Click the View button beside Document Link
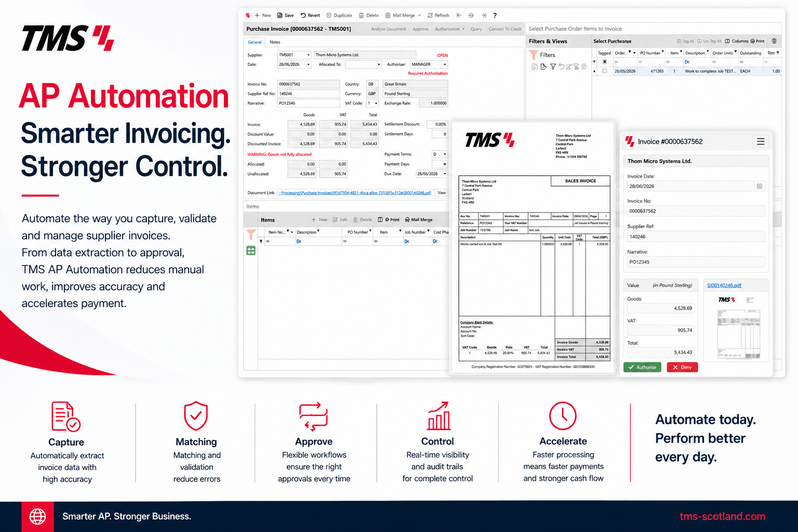The height and width of the screenshot is (532, 798). coord(442,193)
